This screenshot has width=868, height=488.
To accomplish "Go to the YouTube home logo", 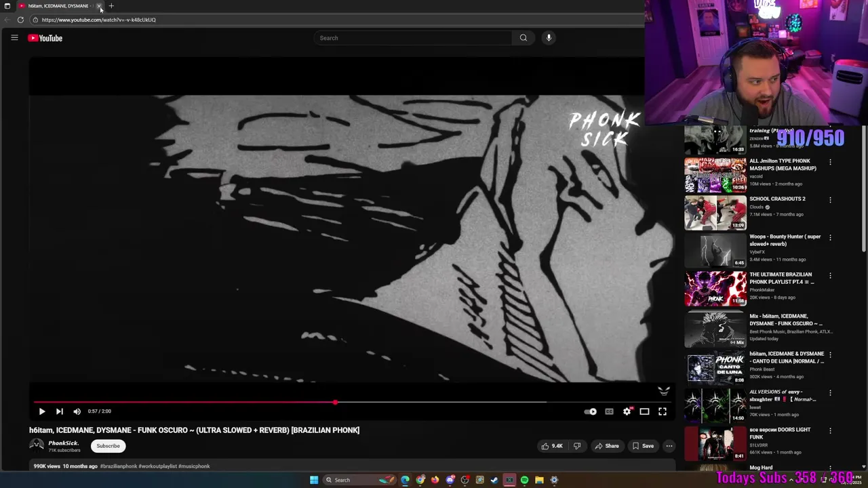I will point(45,38).
